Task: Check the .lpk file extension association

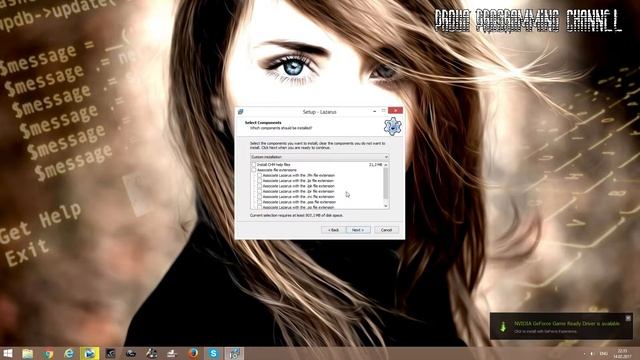Action: pos(260,186)
